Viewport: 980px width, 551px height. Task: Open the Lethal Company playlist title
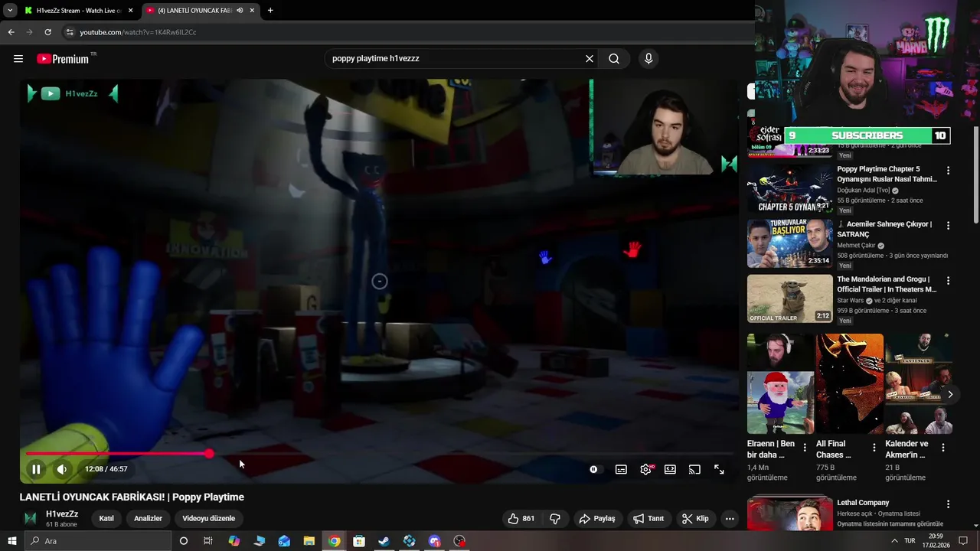[x=863, y=503]
